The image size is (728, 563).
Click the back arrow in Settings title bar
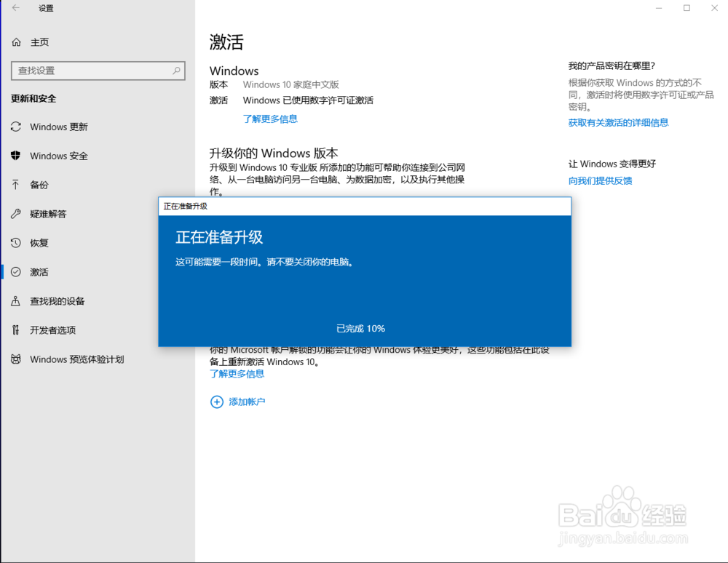point(16,8)
